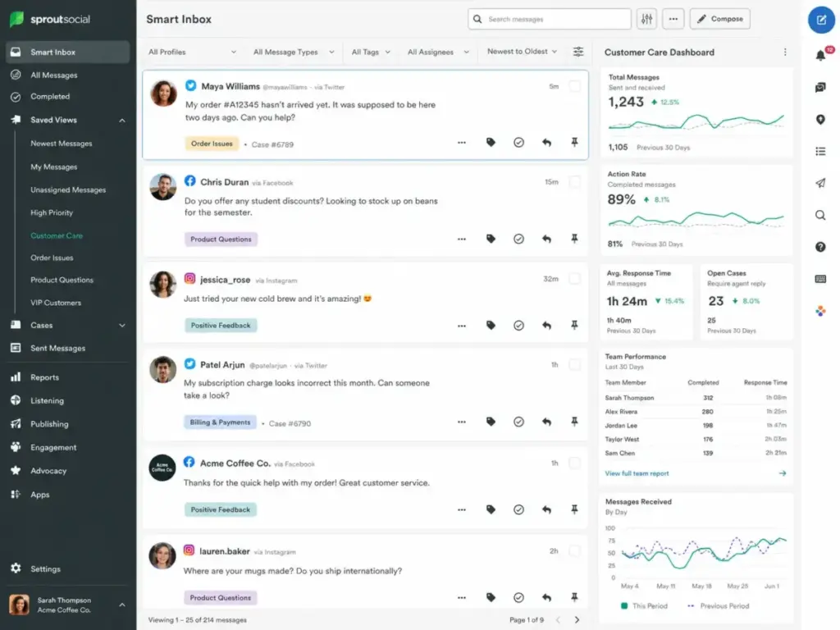Open inbox display settings icon near sort
Image resolution: width=840 pixels, height=630 pixels.
[578, 52]
